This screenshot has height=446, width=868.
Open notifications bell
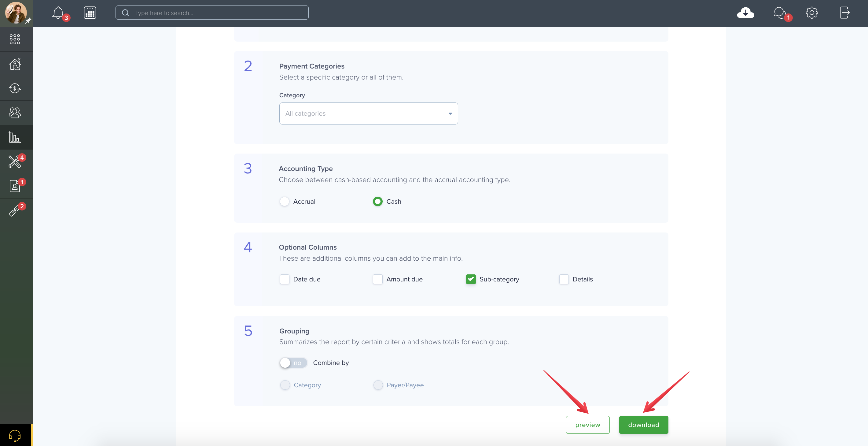(x=58, y=13)
